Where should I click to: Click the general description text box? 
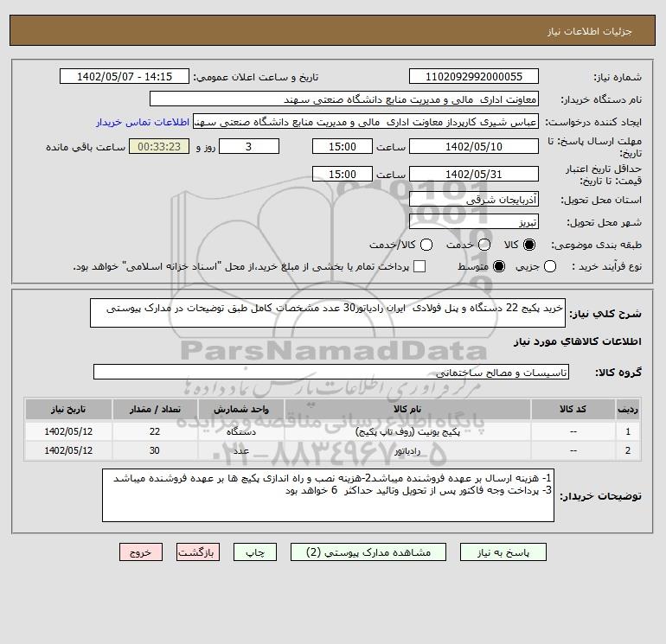(x=328, y=313)
